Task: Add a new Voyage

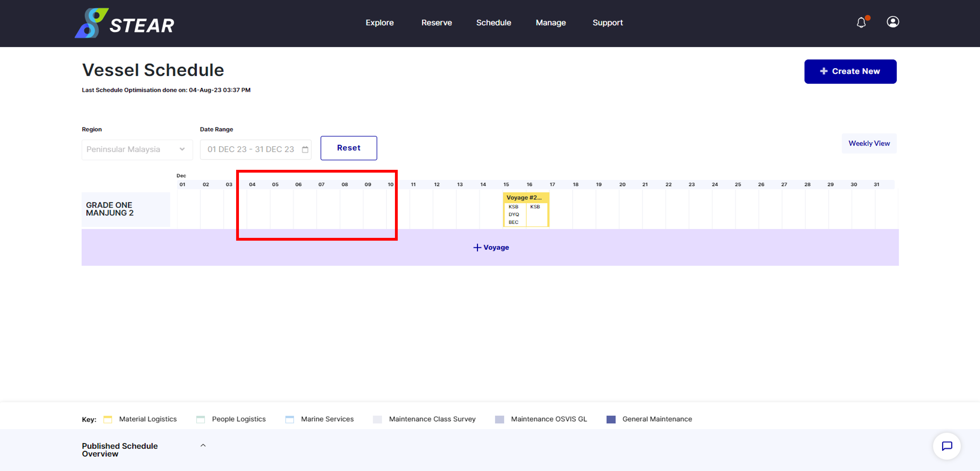Action: point(491,247)
